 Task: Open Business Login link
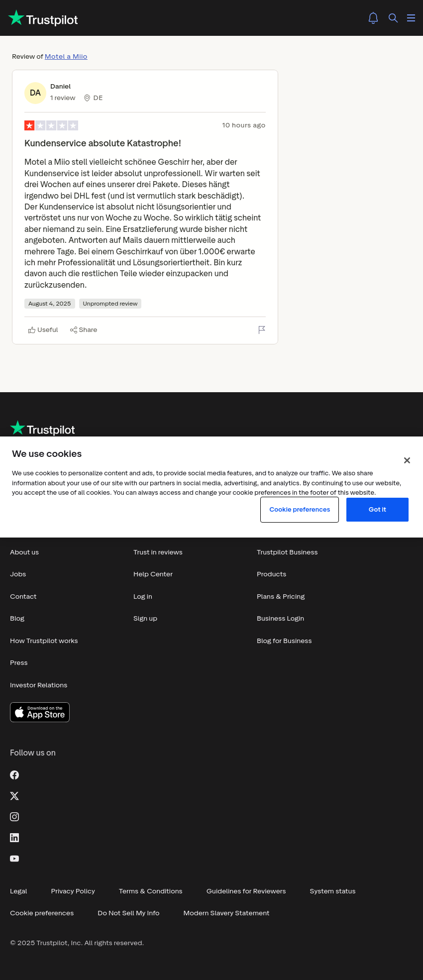tap(280, 619)
